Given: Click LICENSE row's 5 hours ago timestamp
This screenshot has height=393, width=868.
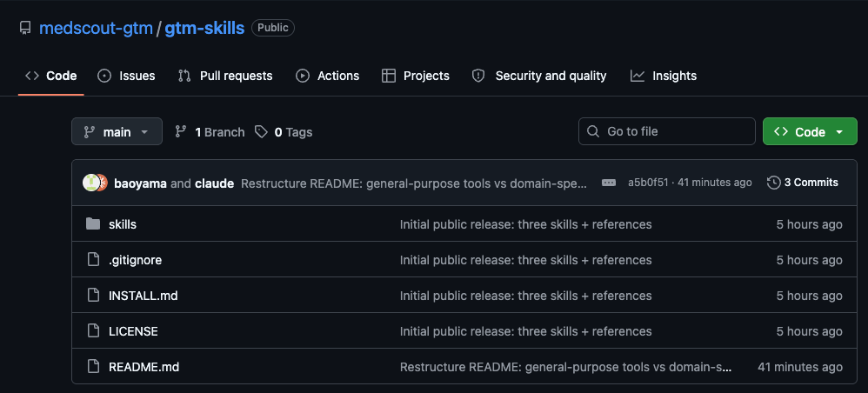Looking at the screenshot, I should 810,331.
